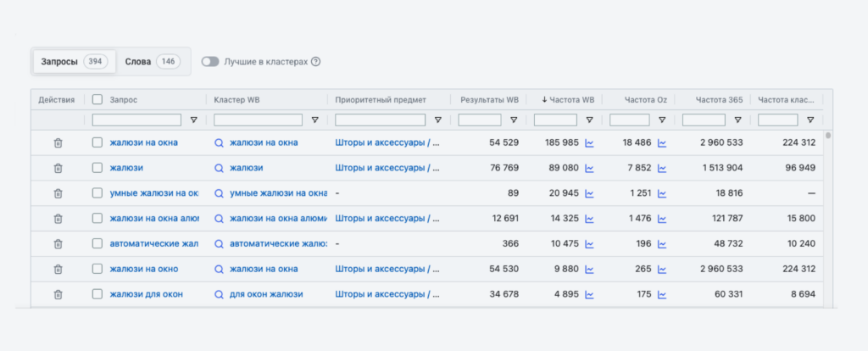Open Частота Oz chart for 1 476
Image resolution: width=868 pixels, height=351 pixels.
(x=662, y=219)
